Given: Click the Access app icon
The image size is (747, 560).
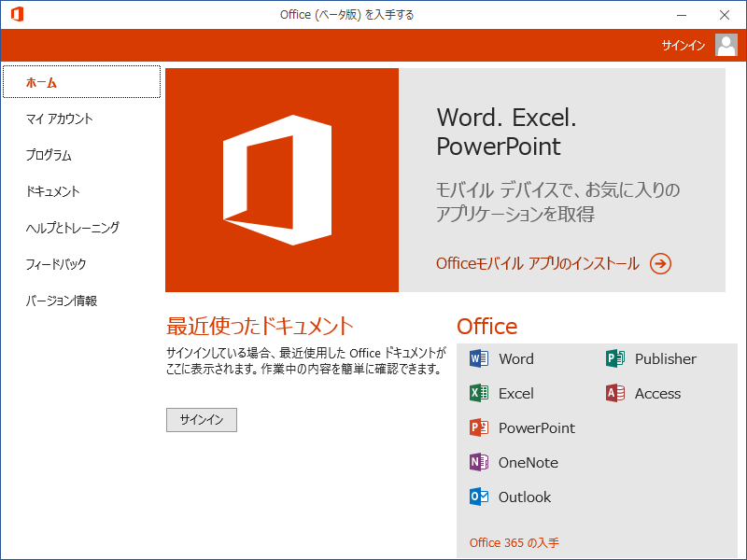Looking at the screenshot, I should pyautogui.click(x=615, y=393).
